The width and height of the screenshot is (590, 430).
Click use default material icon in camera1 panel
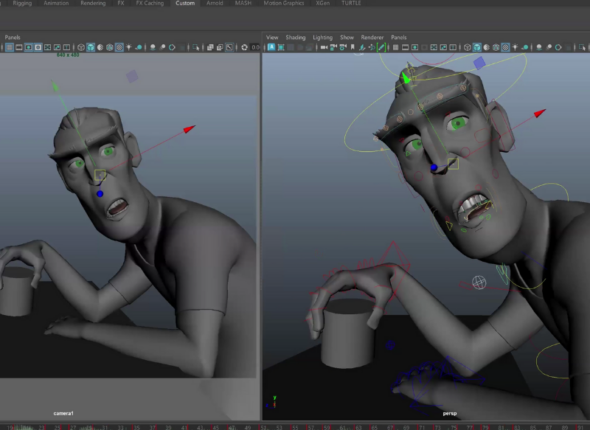[x=100, y=47]
